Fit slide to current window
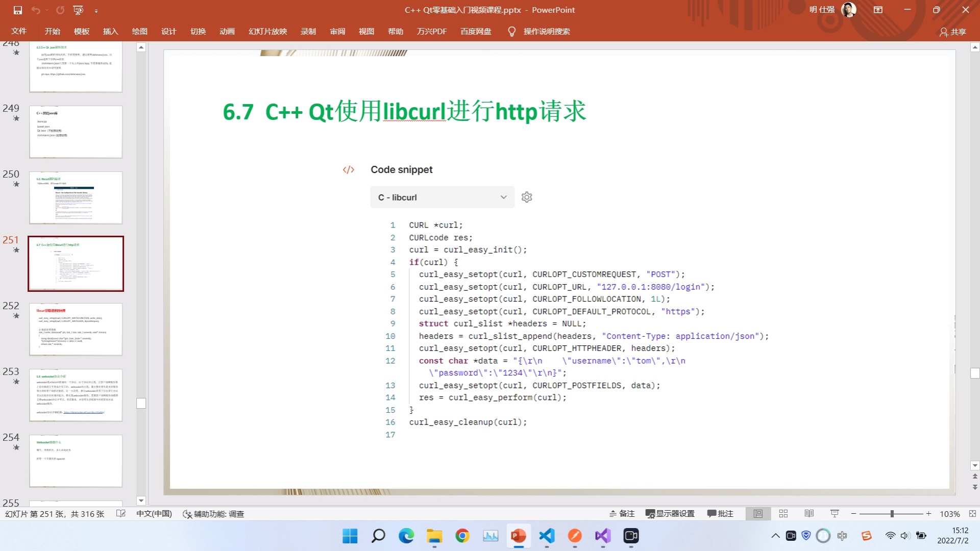 click(x=969, y=514)
